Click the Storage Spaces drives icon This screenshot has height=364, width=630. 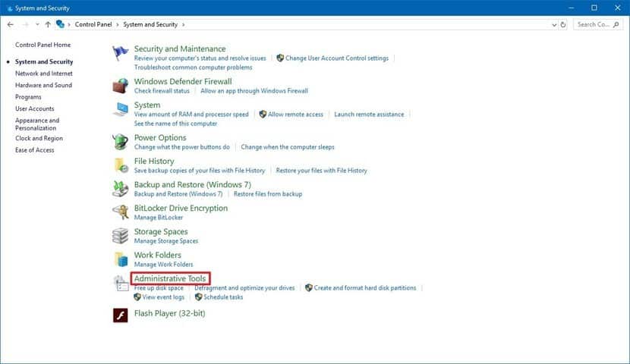[121, 236]
